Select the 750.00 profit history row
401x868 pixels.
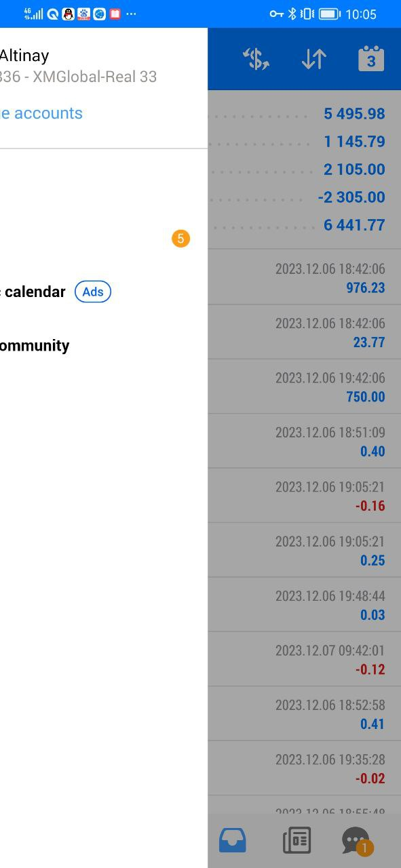pyautogui.click(x=304, y=387)
